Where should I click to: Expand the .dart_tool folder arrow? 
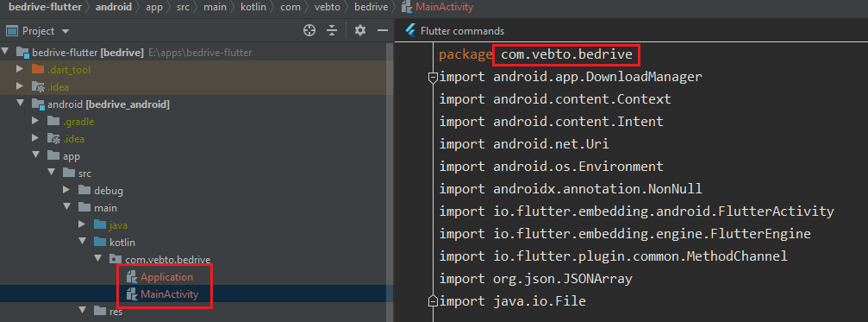click(20, 69)
